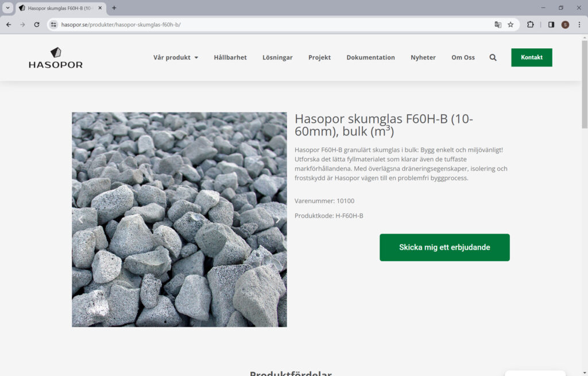The image size is (588, 376).
Task: Open a new browser tab
Action: (114, 8)
